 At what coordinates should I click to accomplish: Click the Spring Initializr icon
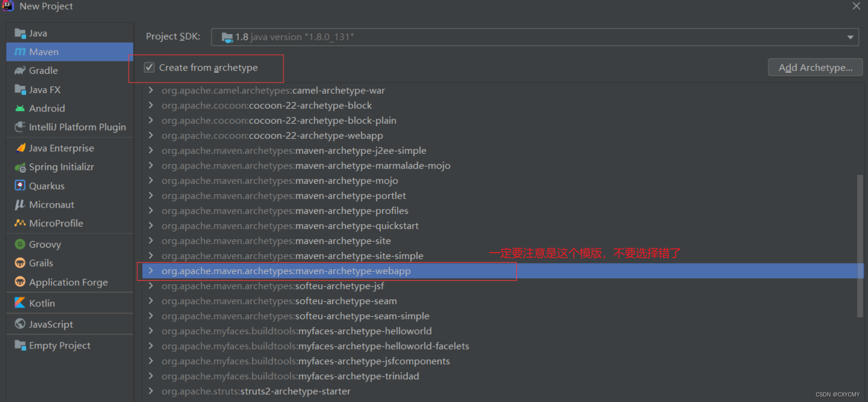click(20, 167)
